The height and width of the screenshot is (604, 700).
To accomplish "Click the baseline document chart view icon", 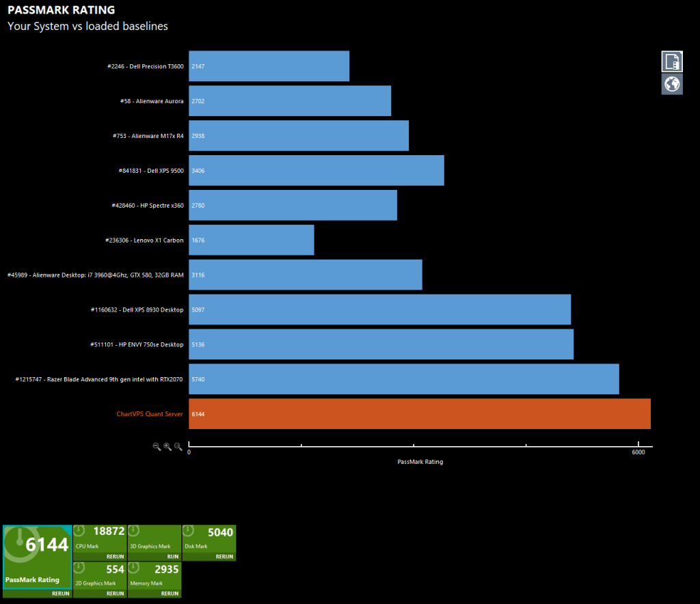I will click(x=672, y=61).
